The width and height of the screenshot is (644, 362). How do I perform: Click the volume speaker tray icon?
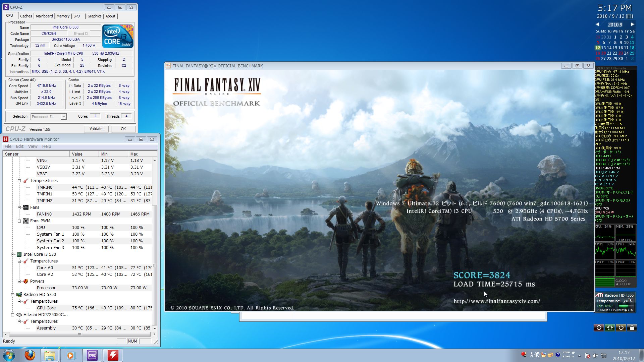595,356
